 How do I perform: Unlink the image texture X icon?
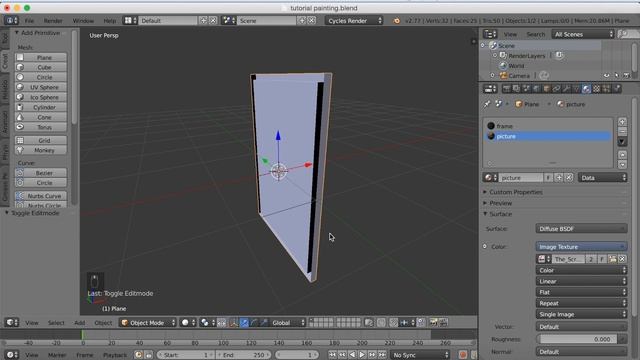[622, 259]
